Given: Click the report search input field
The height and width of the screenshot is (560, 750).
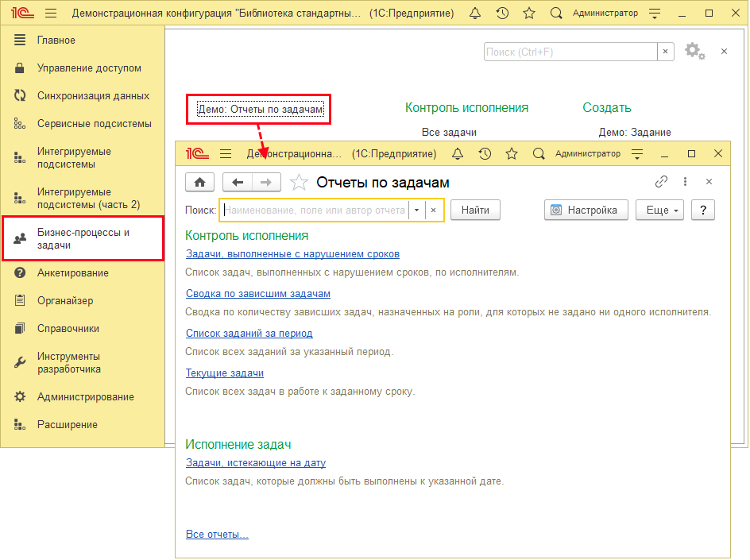Looking at the screenshot, I should pyautogui.click(x=315, y=210).
